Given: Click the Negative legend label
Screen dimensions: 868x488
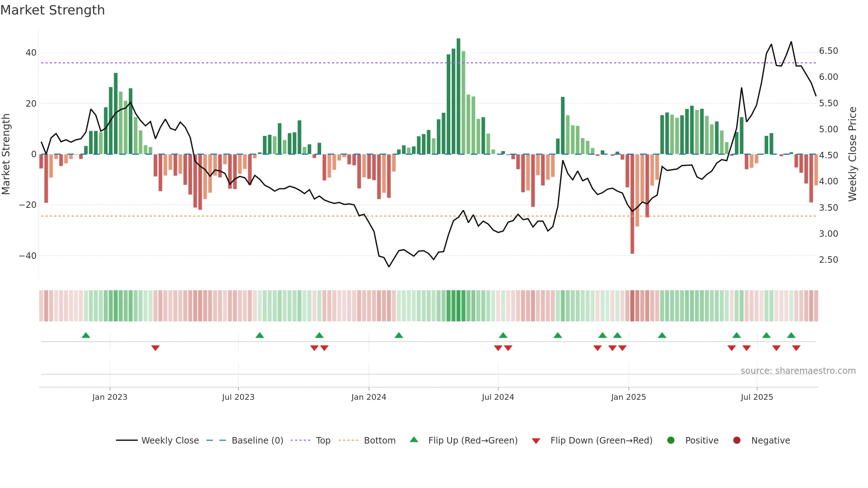Looking at the screenshot, I should [771, 440].
